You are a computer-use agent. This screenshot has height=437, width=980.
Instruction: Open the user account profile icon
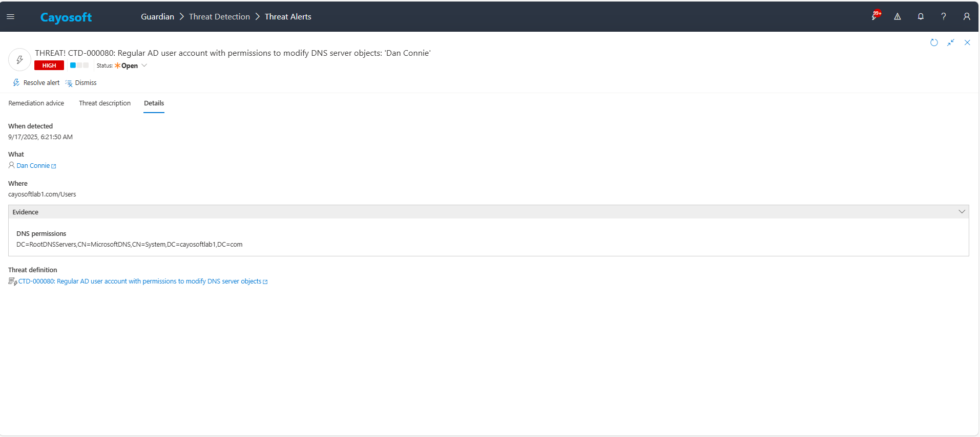[966, 17]
